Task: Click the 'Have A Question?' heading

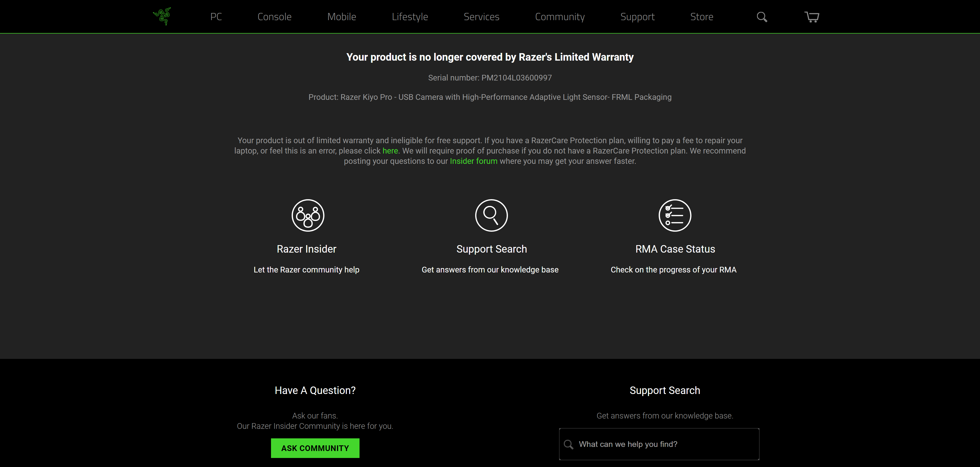Action: (315, 390)
